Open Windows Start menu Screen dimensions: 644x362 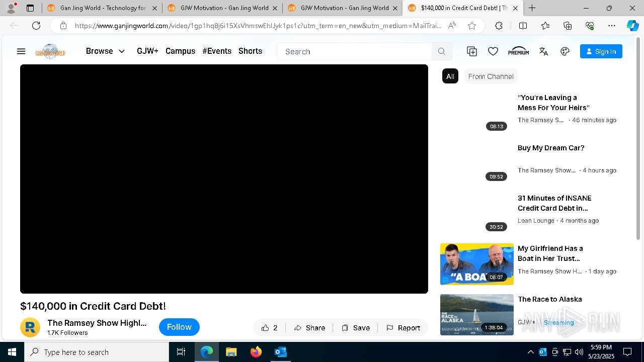(x=12, y=352)
